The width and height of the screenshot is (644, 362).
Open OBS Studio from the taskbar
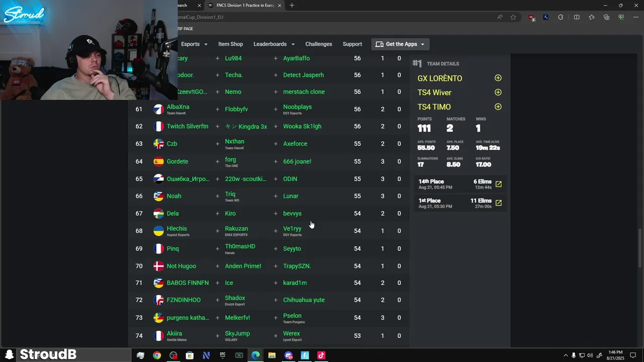174,355
